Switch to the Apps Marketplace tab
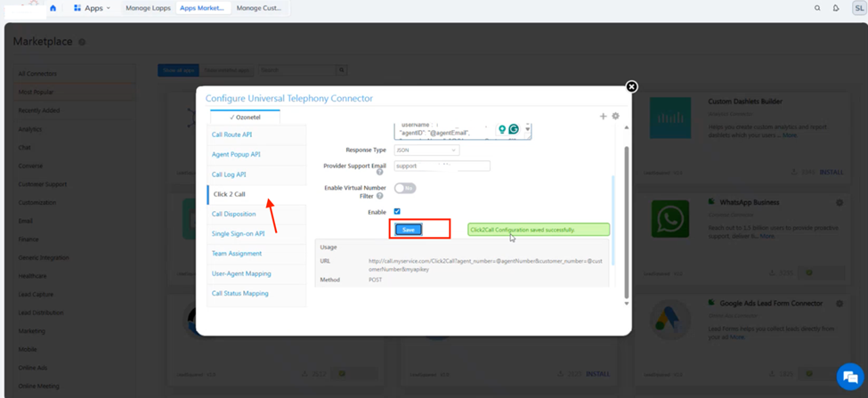The height and width of the screenshot is (398, 868). coord(203,8)
